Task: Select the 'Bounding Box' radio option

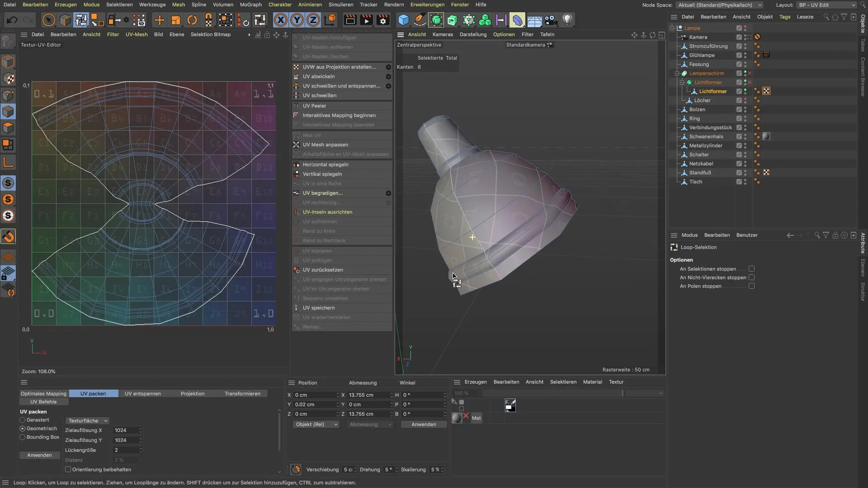Action: point(23,437)
